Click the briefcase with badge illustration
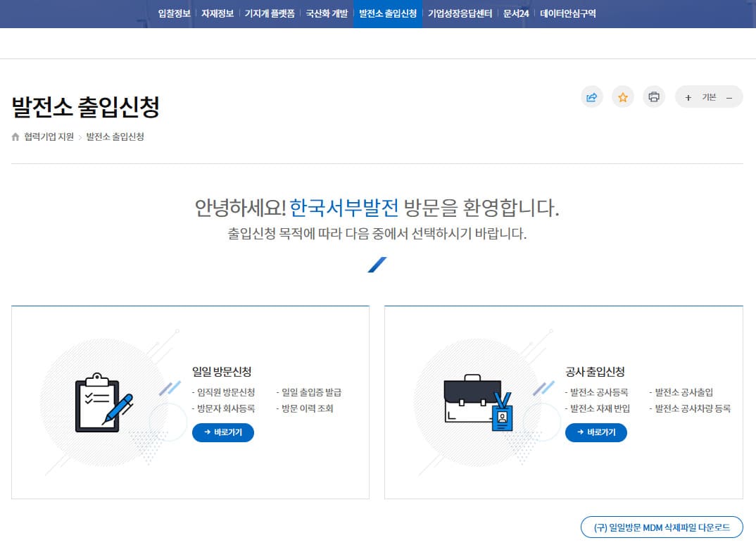The width and height of the screenshot is (756, 557). pyautogui.click(x=478, y=402)
